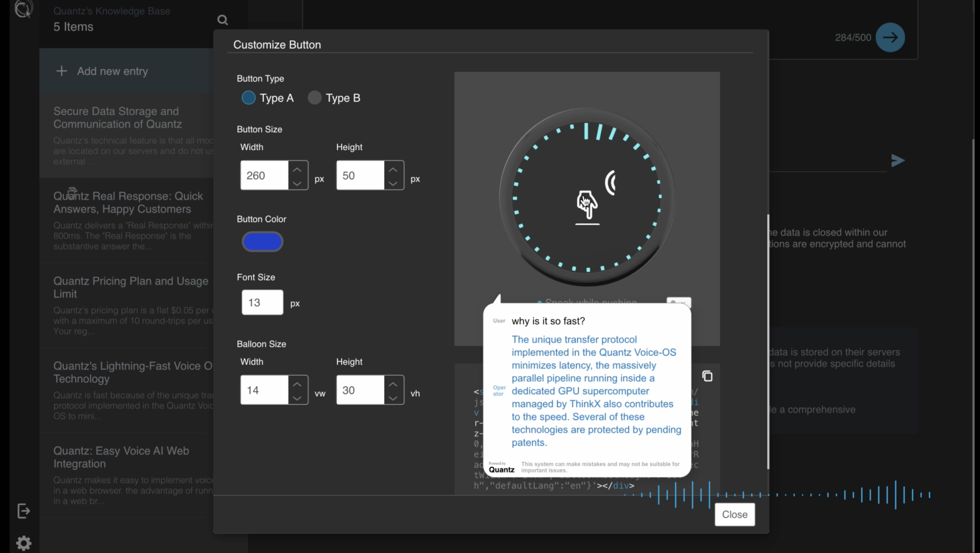The width and height of the screenshot is (980, 553).
Task: Click the embed code snippet text area
Action: pos(587,430)
